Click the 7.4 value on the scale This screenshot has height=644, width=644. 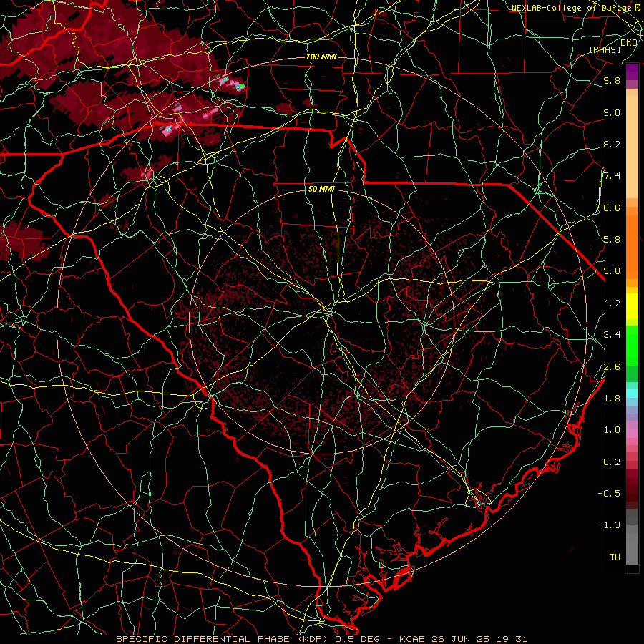612,176
